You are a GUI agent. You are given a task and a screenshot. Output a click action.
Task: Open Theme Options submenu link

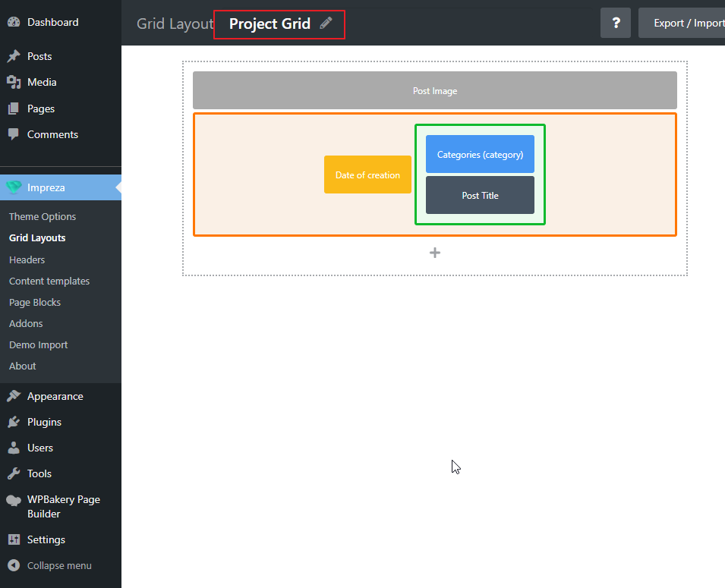[x=42, y=216]
